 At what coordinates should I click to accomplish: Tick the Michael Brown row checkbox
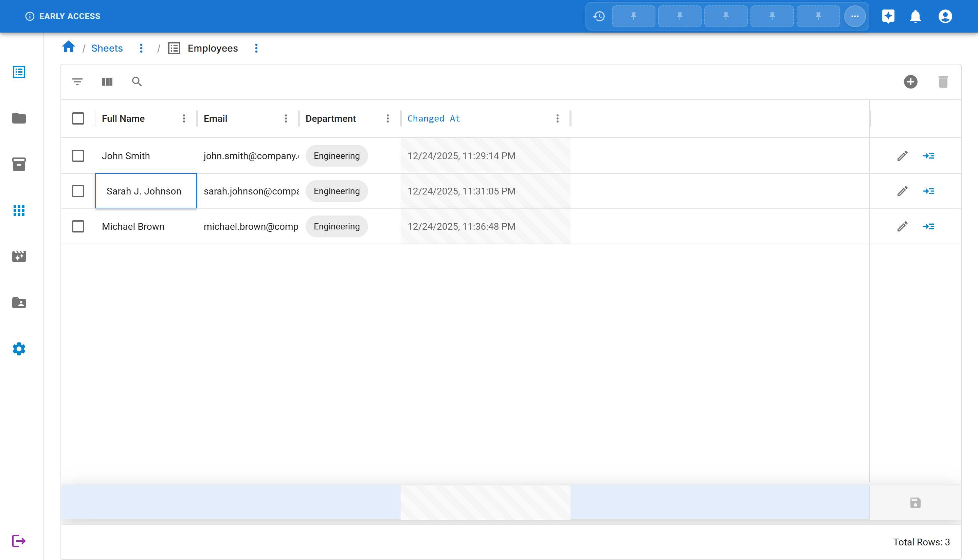tap(78, 226)
